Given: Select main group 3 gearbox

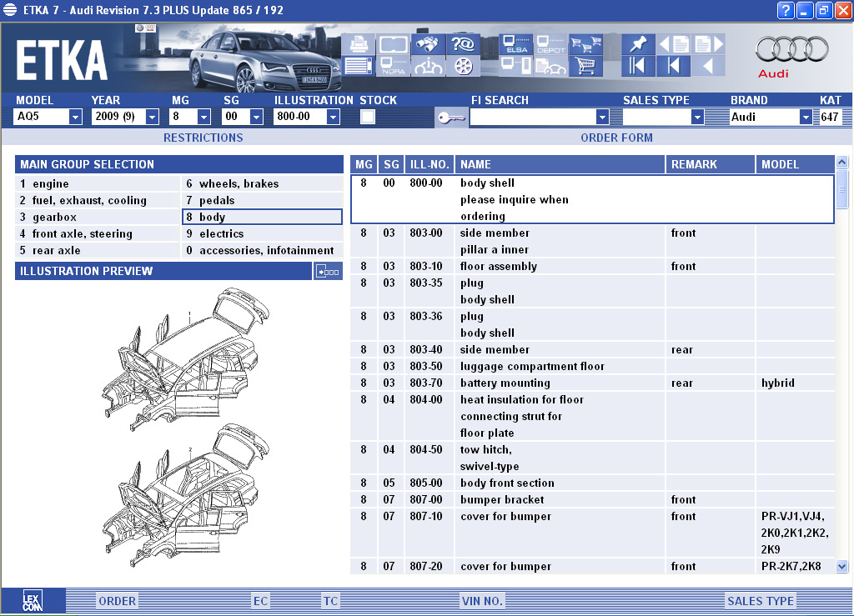Looking at the screenshot, I should pos(98,217).
